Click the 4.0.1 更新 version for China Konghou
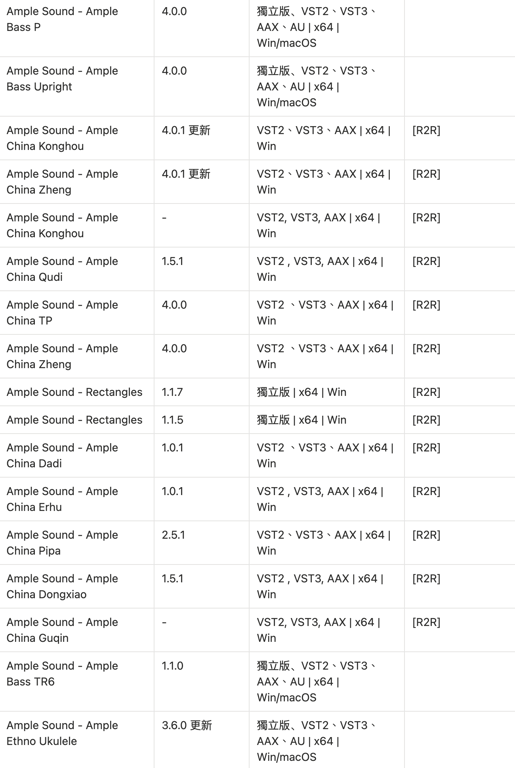 click(x=186, y=130)
